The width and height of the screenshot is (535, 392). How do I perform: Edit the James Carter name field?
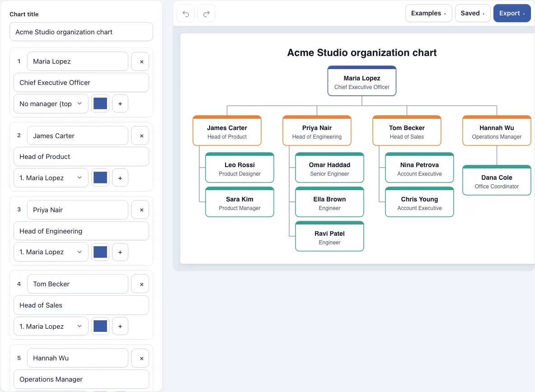point(77,135)
